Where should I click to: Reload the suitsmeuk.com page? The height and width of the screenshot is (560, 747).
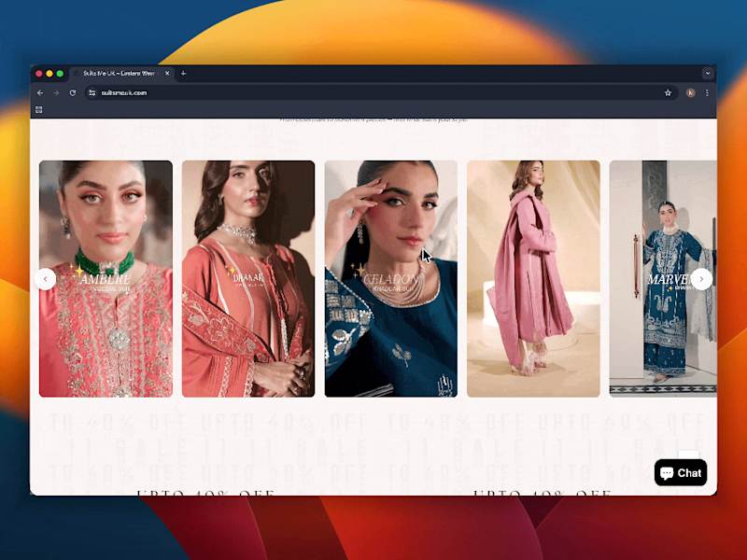pos(73,93)
